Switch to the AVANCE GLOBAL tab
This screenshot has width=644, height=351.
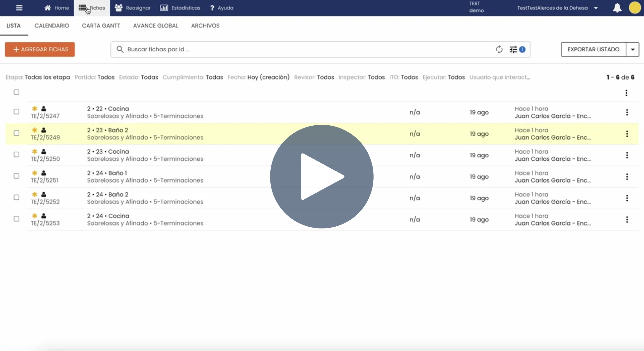[156, 26]
